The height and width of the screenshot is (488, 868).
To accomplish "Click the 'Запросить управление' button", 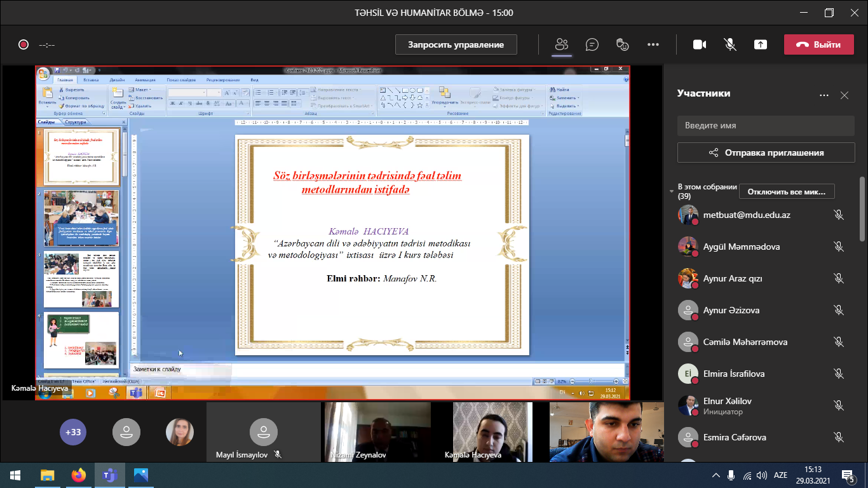I will [x=456, y=44].
